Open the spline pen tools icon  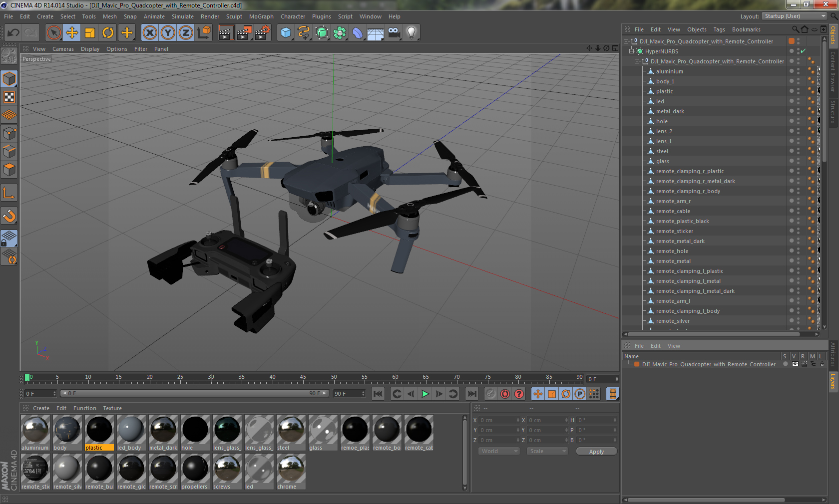click(304, 33)
